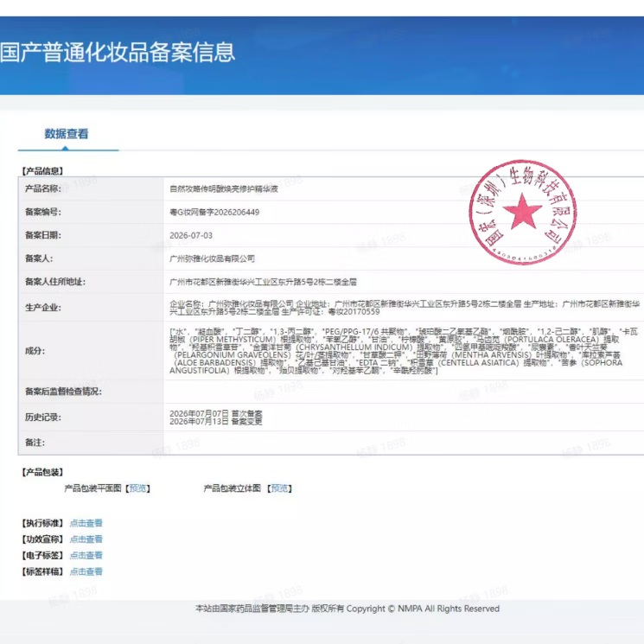644x644 pixels.
Task: Preview 产品包装平面图 via 预览 link
Action: pyautogui.click(x=137, y=488)
